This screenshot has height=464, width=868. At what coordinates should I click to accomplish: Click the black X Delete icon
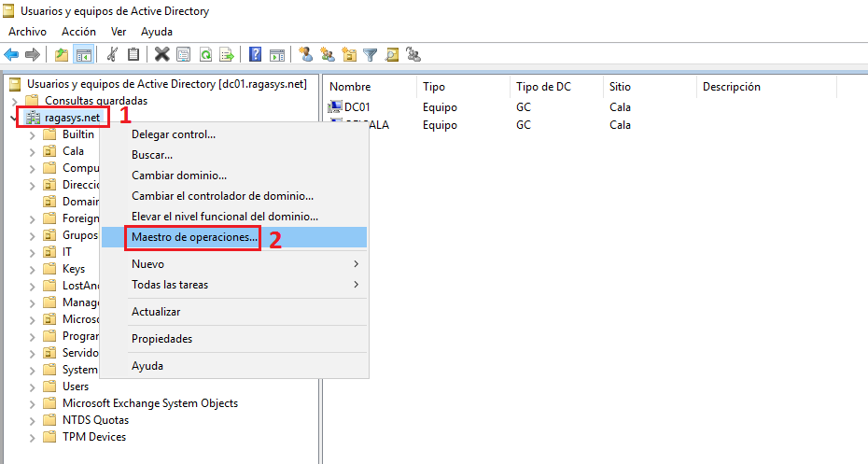pyautogui.click(x=161, y=54)
